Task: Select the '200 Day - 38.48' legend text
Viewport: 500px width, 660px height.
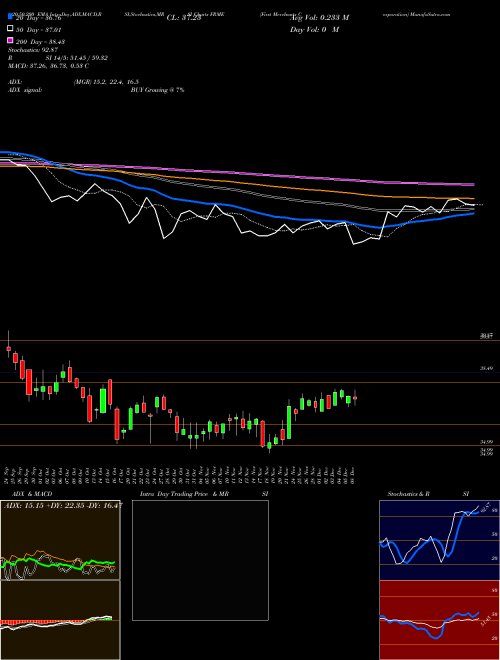Action: 40,42
